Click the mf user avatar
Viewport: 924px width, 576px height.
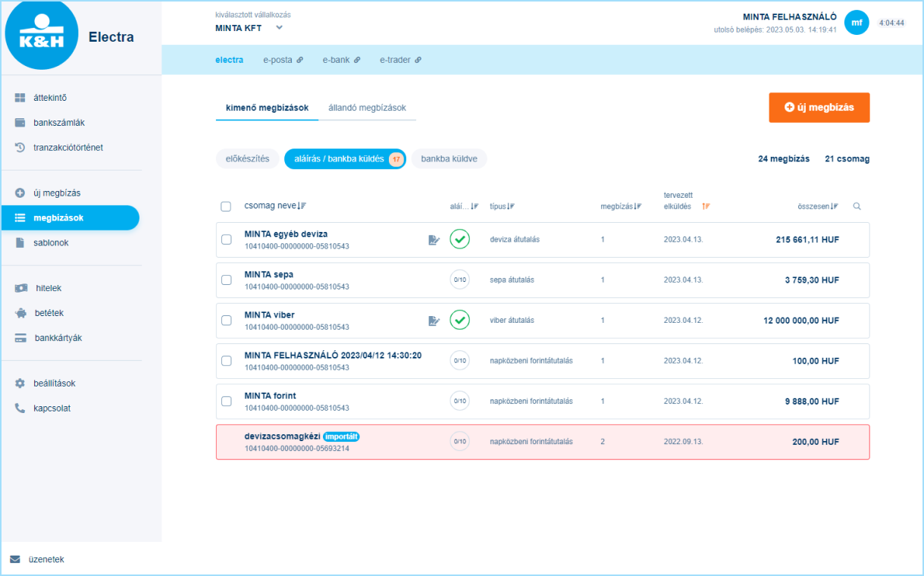point(857,23)
